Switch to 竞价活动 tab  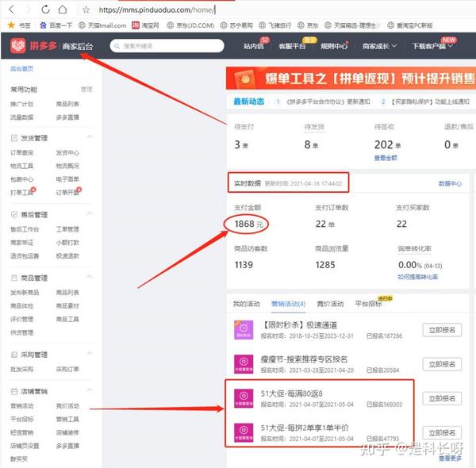[330, 304]
